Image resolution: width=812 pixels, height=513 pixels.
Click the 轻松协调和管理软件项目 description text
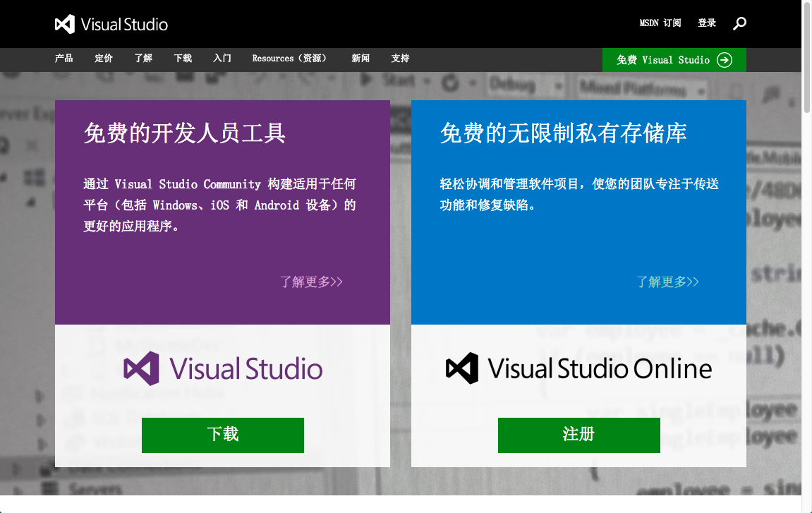tap(579, 194)
